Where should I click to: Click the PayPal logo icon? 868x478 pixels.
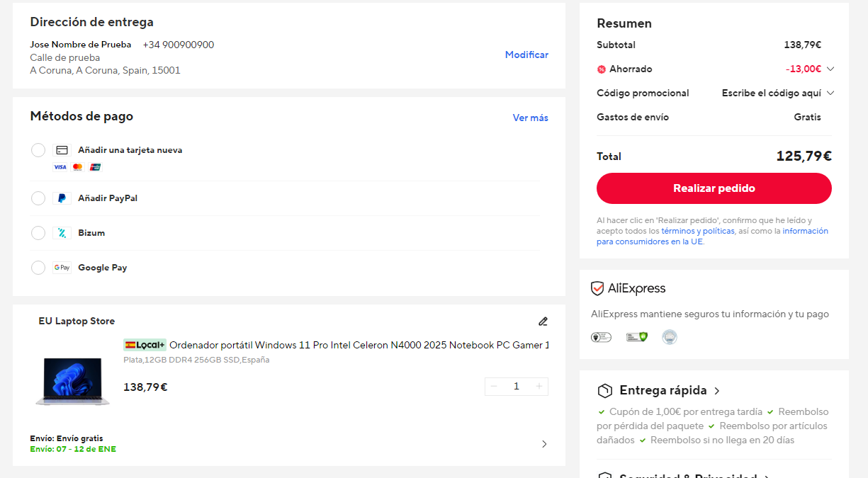[x=62, y=198]
